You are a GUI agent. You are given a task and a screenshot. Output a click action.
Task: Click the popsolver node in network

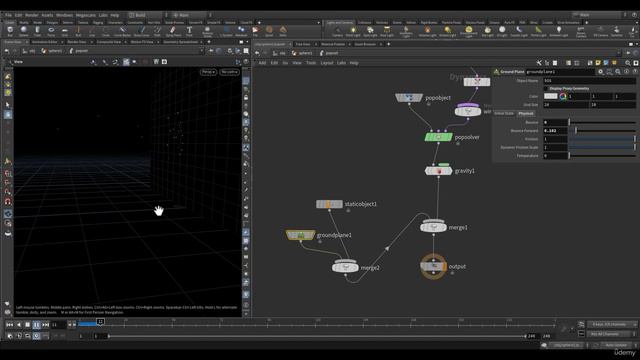pyautogui.click(x=438, y=137)
